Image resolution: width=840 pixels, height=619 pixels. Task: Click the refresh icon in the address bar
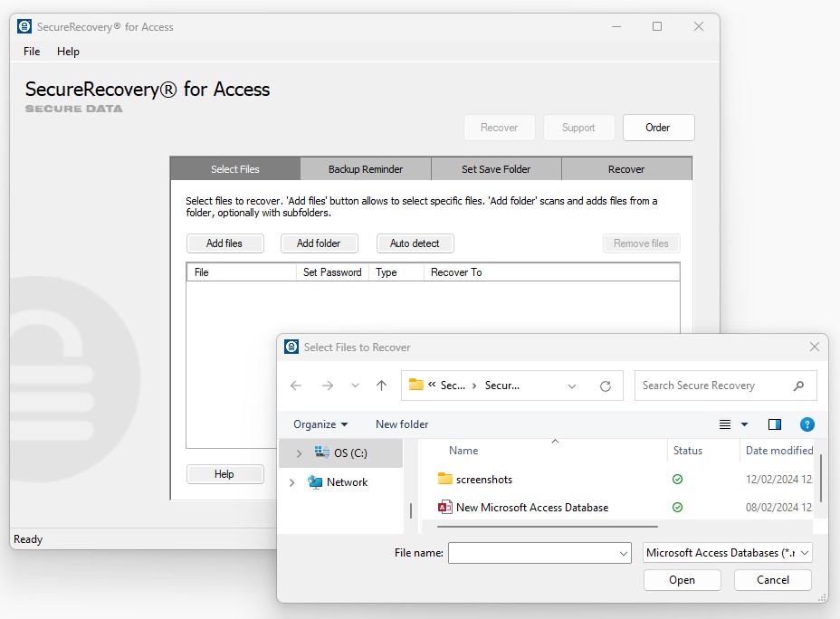[606, 385]
